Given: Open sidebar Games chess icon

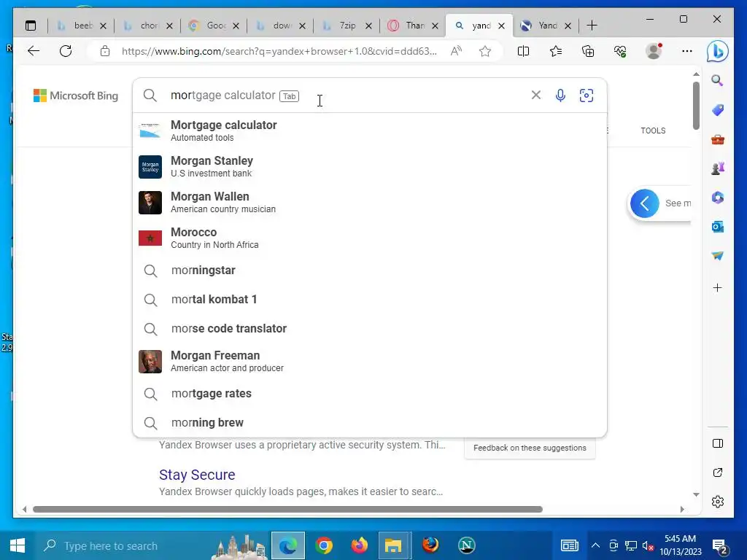Looking at the screenshot, I should coord(718,168).
